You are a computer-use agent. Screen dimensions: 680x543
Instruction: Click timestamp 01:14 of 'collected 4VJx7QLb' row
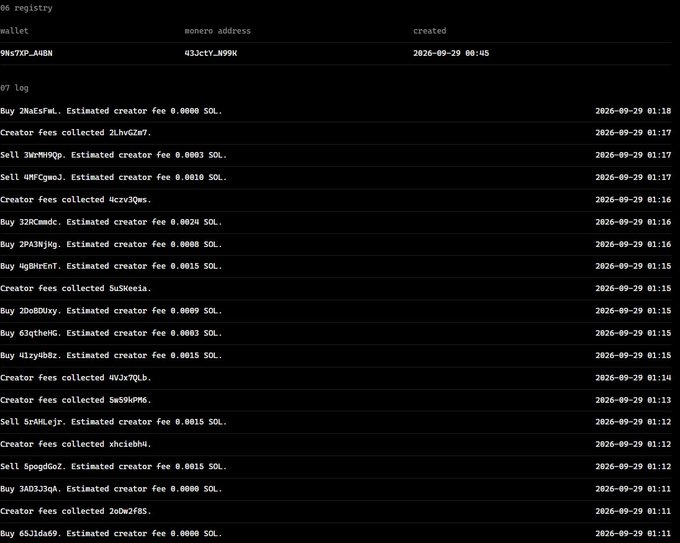[x=633, y=378]
